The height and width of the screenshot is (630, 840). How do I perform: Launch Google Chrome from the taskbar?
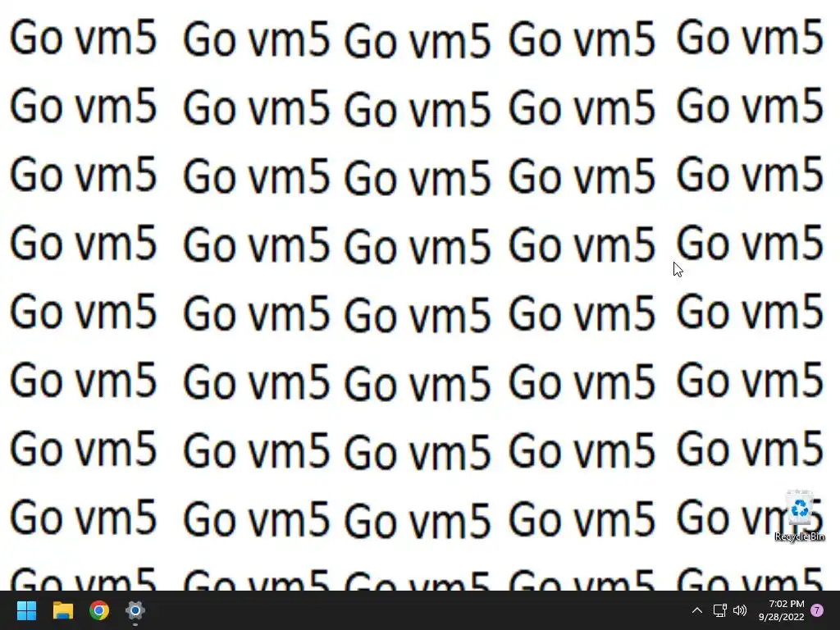99,610
